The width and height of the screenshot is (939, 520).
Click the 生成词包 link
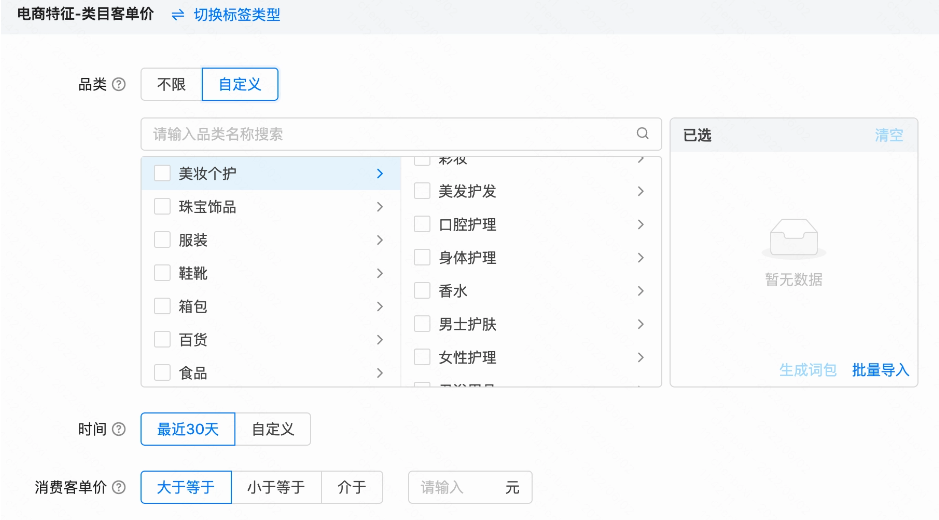click(808, 370)
